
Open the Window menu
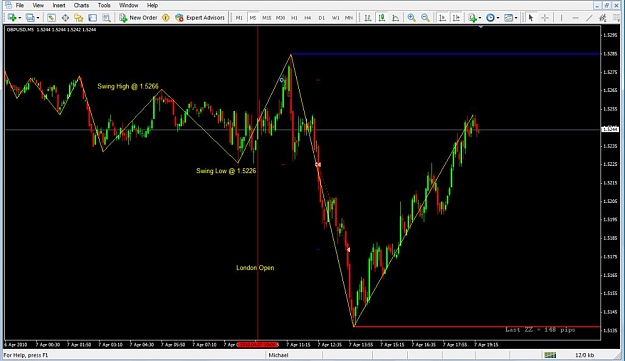(128, 5)
